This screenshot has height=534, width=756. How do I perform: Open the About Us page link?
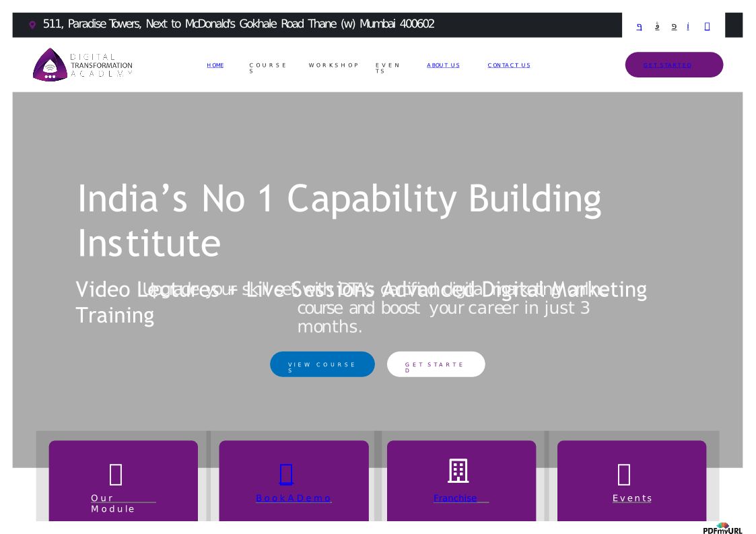click(443, 65)
